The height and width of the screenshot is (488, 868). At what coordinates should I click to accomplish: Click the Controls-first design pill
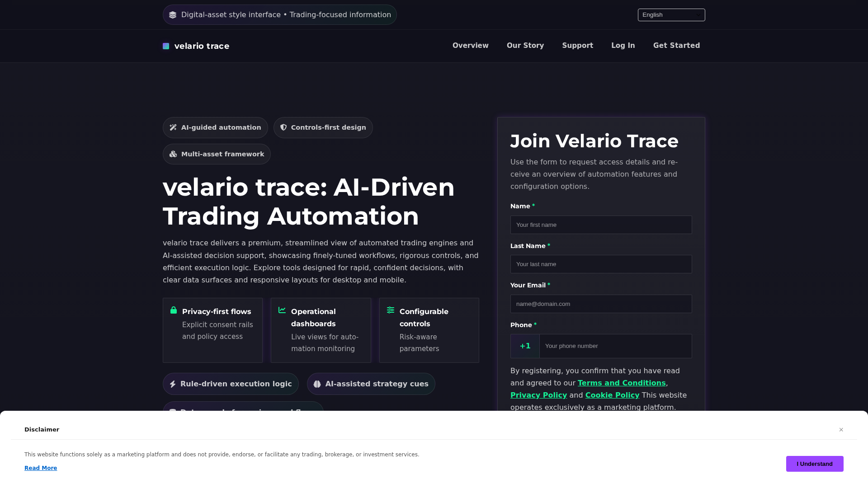point(323,128)
